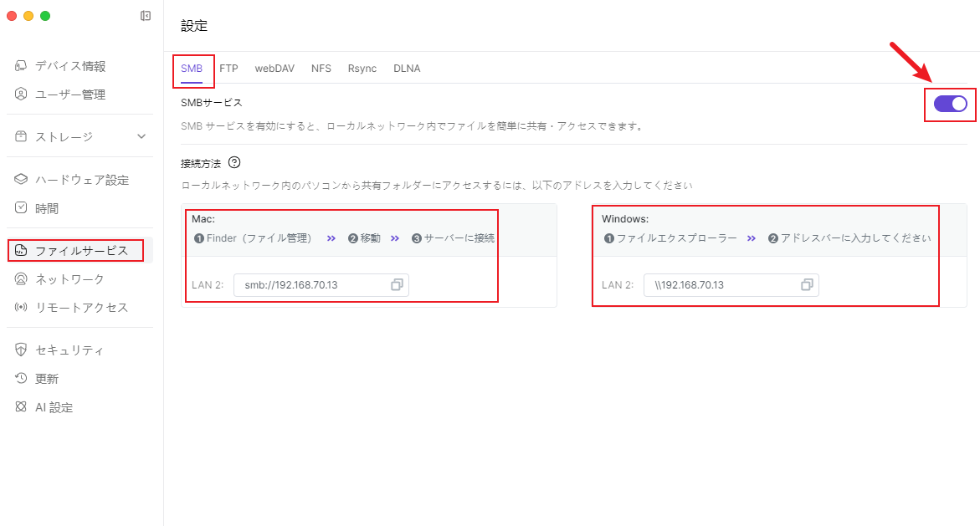Copy the Mac smb:// address

coord(397,285)
